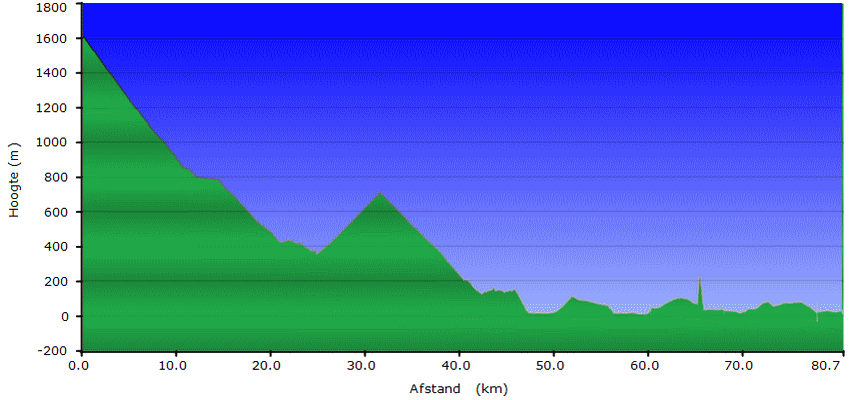
Task: Select the 400 height axis tick label
Action: coord(58,247)
